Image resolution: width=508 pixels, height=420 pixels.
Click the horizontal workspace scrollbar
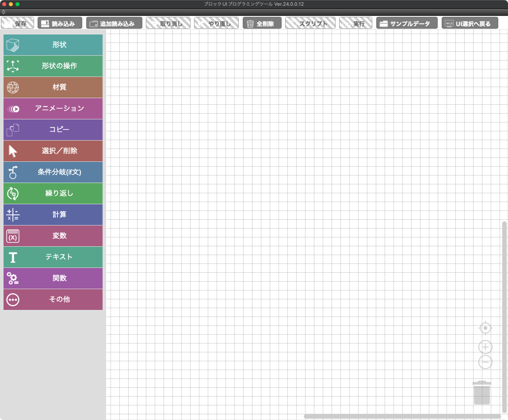point(402,416)
